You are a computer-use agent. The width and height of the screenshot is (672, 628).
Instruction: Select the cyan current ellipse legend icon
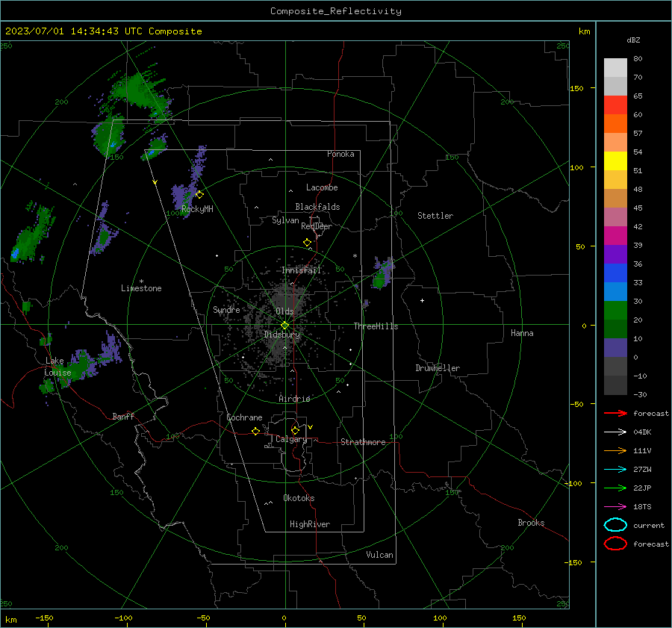615,525
